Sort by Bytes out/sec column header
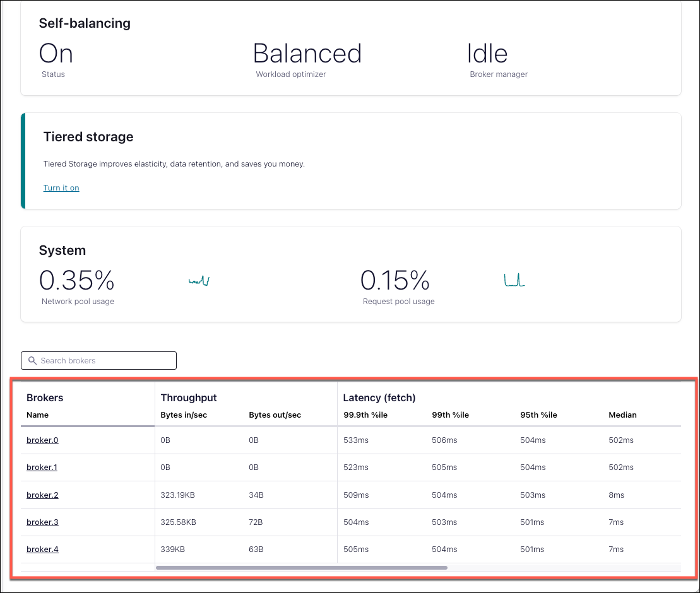 click(x=275, y=415)
